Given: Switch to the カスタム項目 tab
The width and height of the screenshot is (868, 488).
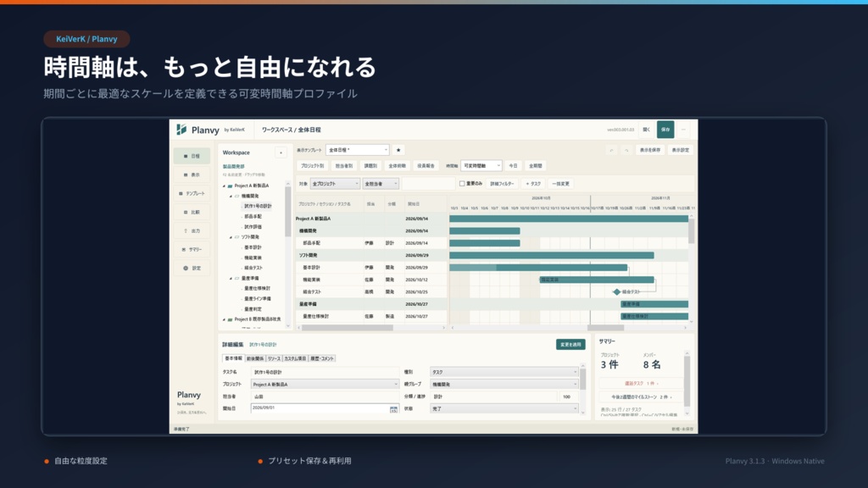Looking at the screenshot, I should [295, 358].
